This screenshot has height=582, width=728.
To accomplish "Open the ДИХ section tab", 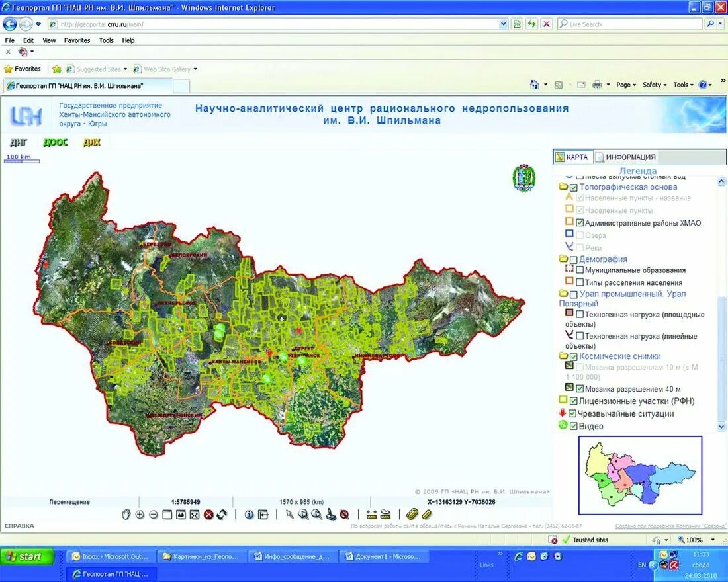I will click(x=92, y=142).
